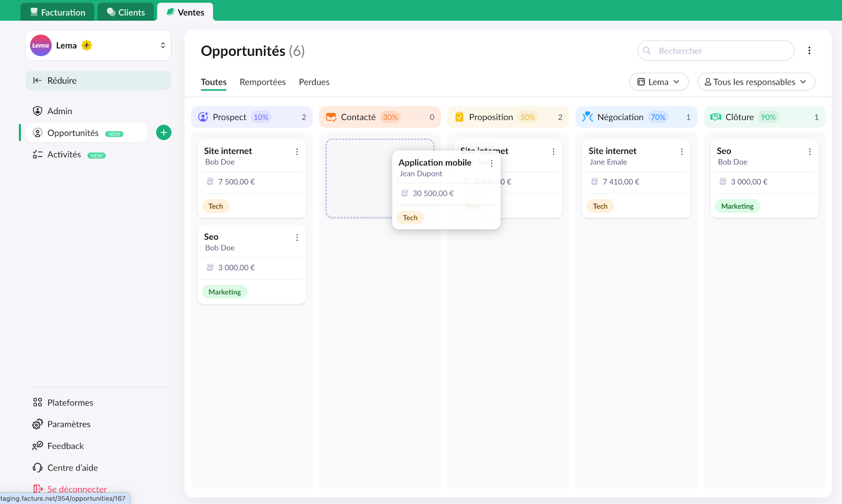This screenshot has height=504, width=842.
Task: Open the Lema account switcher
Action: point(98,45)
